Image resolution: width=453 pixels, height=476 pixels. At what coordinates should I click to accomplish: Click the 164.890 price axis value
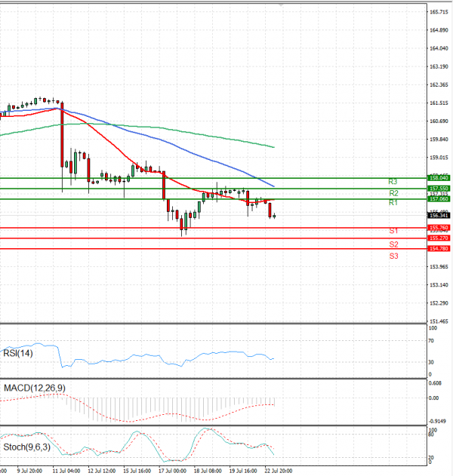pyautogui.click(x=439, y=30)
